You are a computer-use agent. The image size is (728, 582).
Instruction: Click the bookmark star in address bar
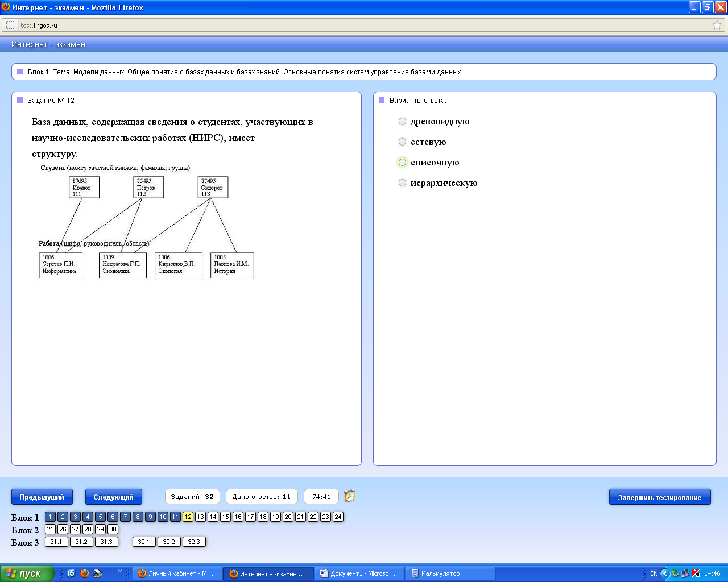[717, 25]
